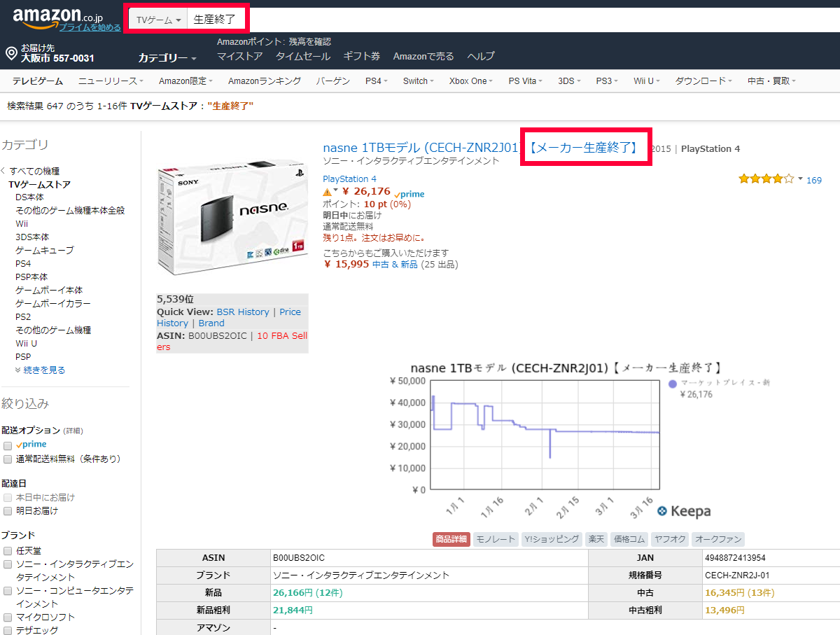Check the 通常配送料無料 filter box
Viewport: 840px width, 635px height.
(7, 459)
